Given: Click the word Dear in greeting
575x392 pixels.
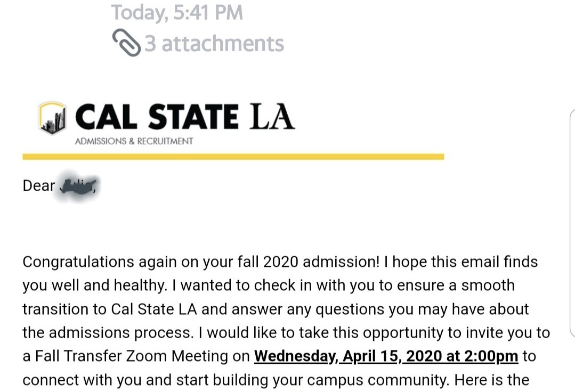Looking at the screenshot, I should click(x=38, y=186).
